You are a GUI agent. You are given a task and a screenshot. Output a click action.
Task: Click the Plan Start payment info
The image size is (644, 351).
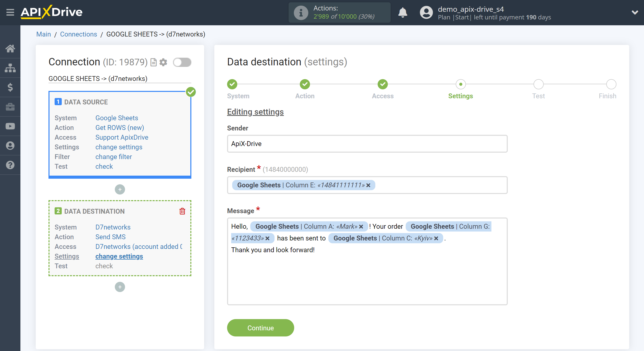pos(494,17)
